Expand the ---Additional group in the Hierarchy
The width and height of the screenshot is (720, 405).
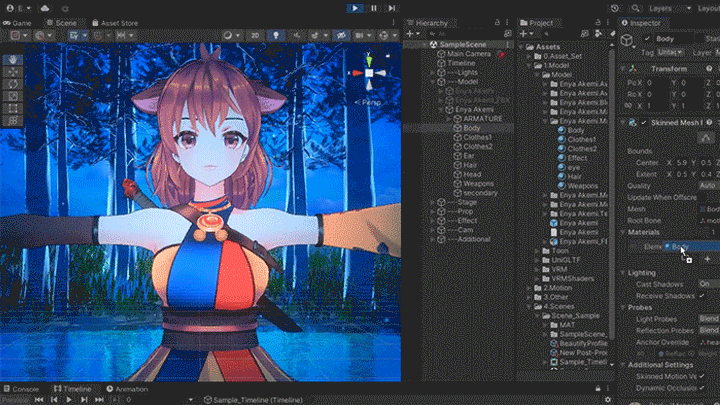[x=432, y=239]
